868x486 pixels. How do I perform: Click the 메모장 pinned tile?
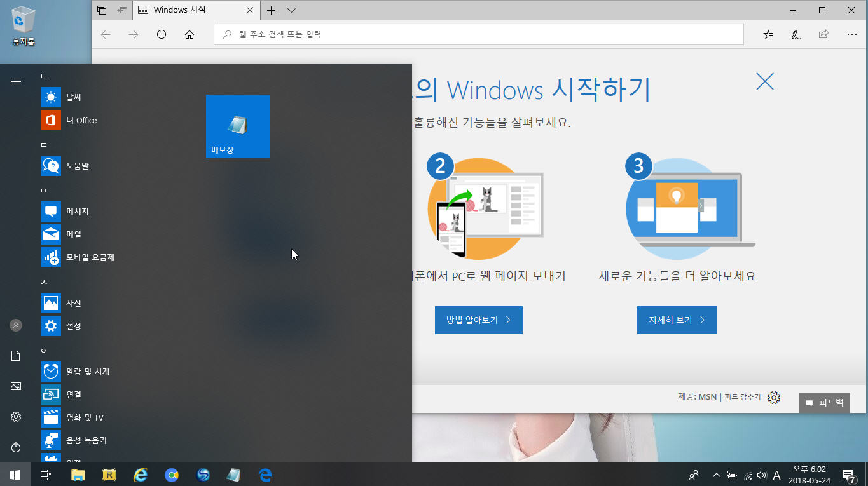coord(238,126)
